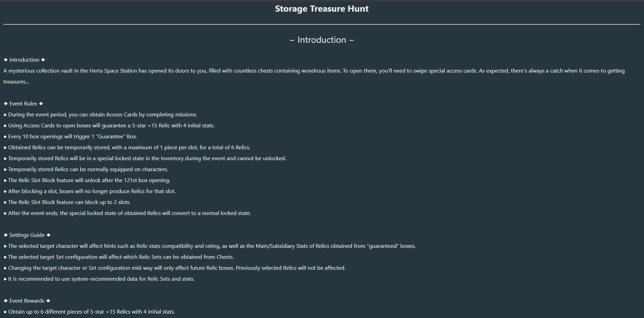Click the Event Rewards heading text
Viewport: 644px width, 318px height.
(27, 301)
